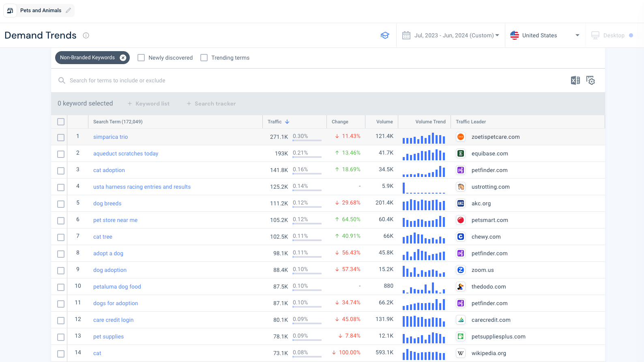Open the simparica trio keyword link
Image resolution: width=644 pixels, height=362 pixels.
coord(110,137)
